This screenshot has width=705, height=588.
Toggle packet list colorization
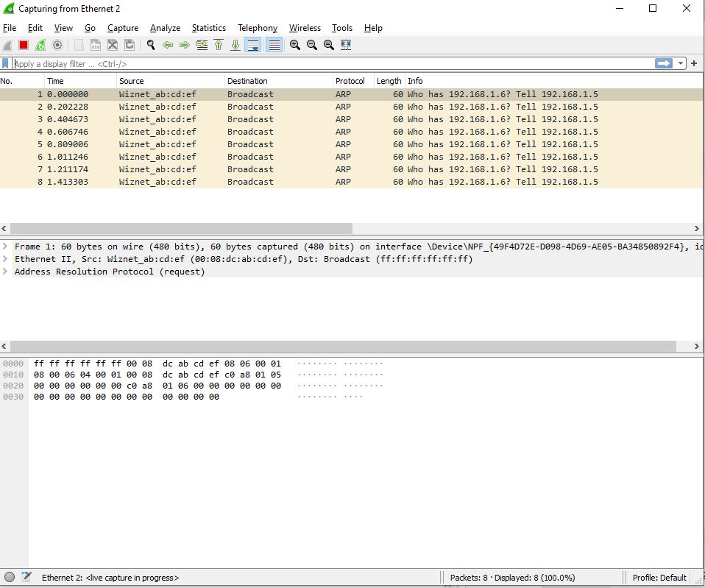(x=274, y=45)
